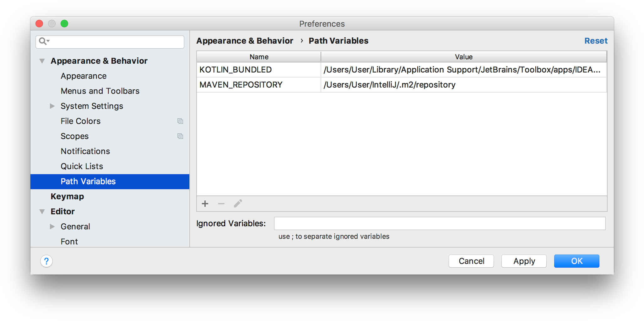Viewport: 644px width, 321px height.
Task: Open Quick Lists settings
Action: pos(82,166)
